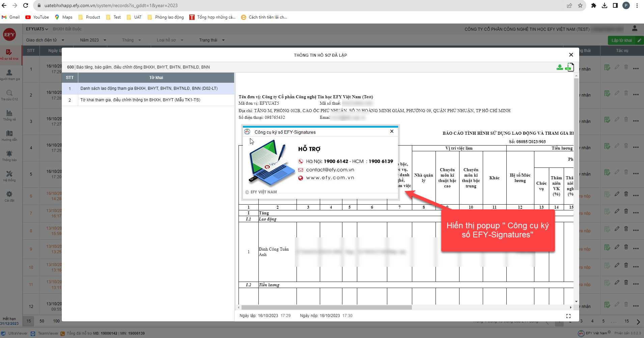Open Thông báo notifications in sidebar
The image size is (644, 338).
click(9, 156)
